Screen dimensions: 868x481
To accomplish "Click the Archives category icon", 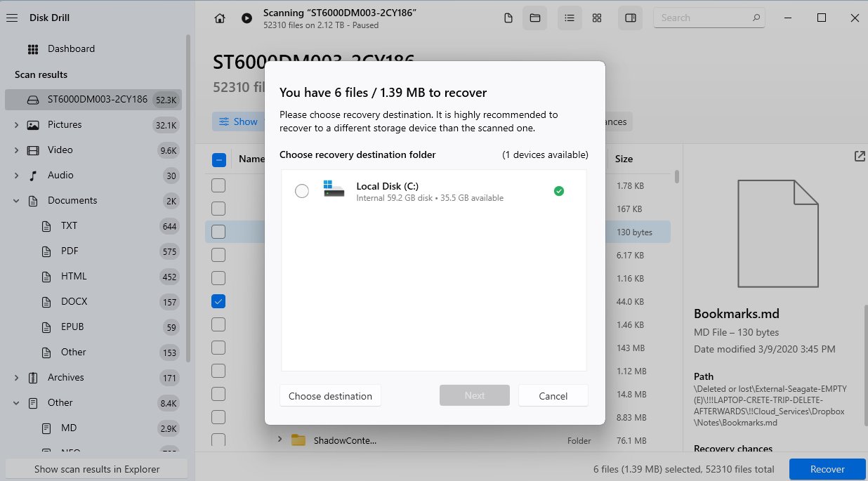I will 33,378.
